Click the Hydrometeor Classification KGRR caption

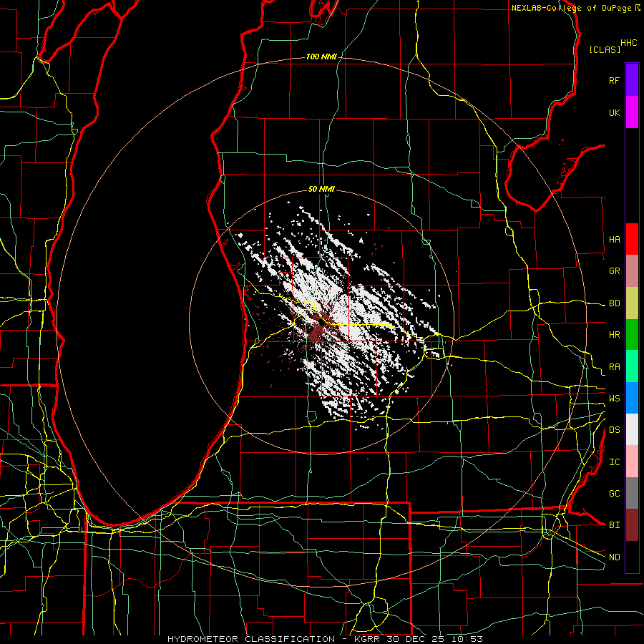tap(325, 639)
